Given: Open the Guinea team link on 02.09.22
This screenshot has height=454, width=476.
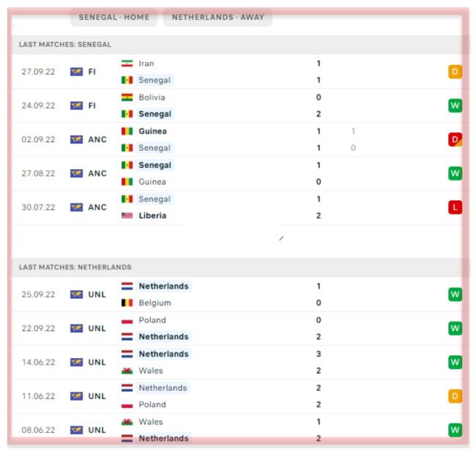Looking at the screenshot, I should coord(152,131).
